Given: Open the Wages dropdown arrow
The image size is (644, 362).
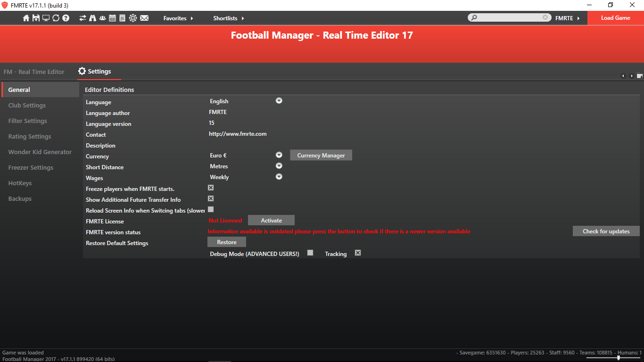Looking at the screenshot, I should (279, 176).
